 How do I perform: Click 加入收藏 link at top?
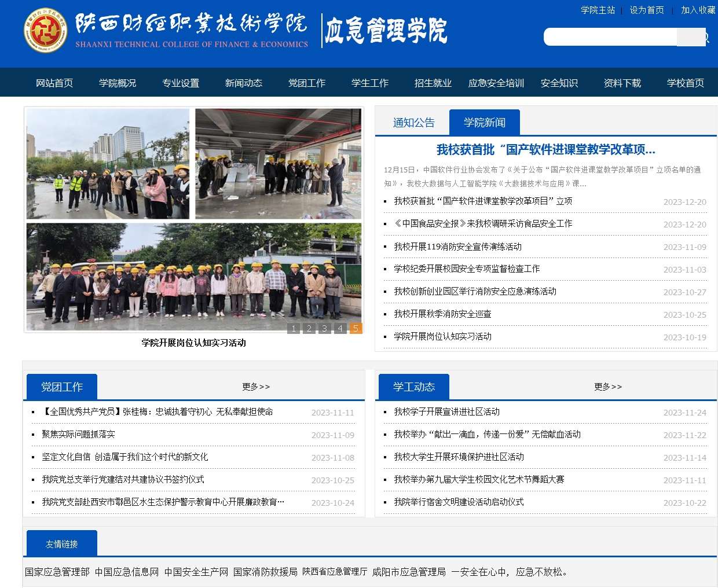698,10
